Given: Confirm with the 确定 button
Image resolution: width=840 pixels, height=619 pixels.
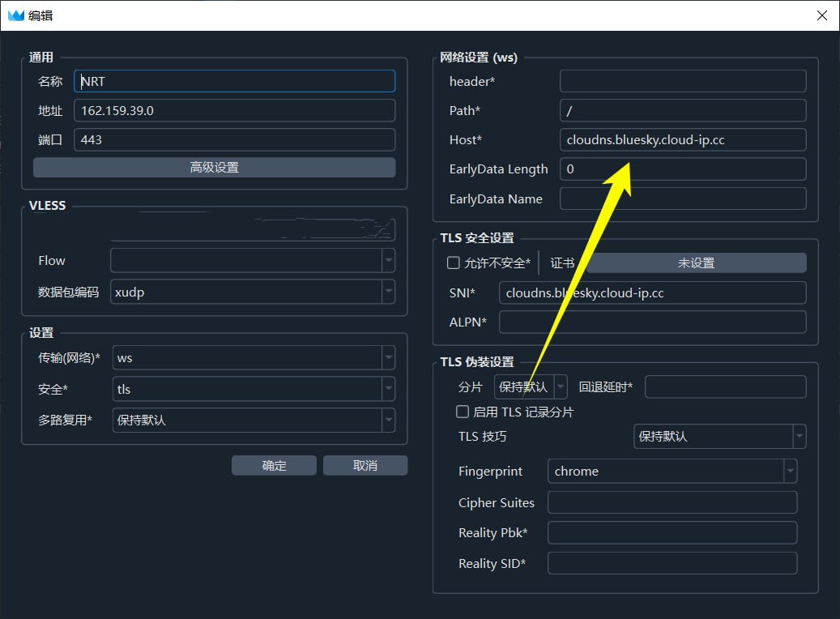Looking at the screenshot, I should coord(274,465).
